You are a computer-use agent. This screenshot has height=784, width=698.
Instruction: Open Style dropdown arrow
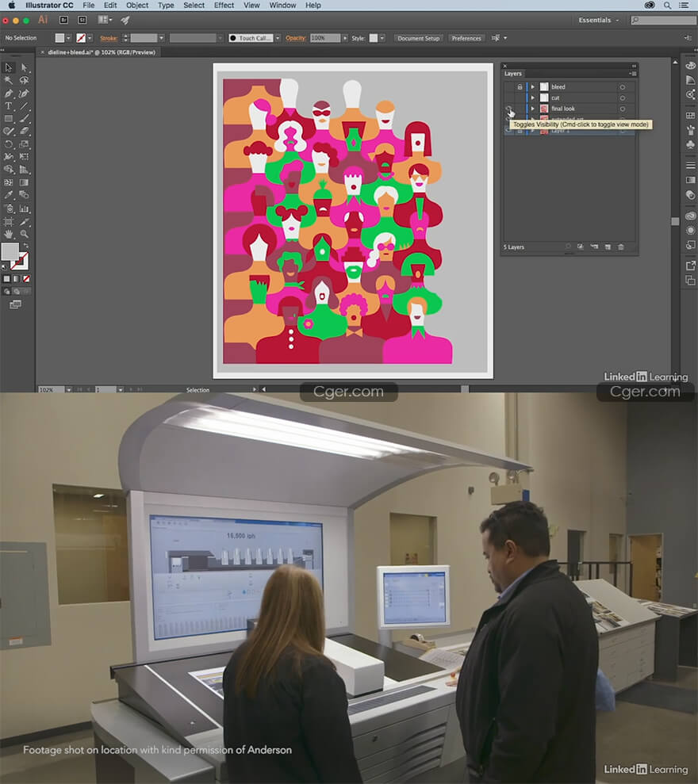pos(382,38)
